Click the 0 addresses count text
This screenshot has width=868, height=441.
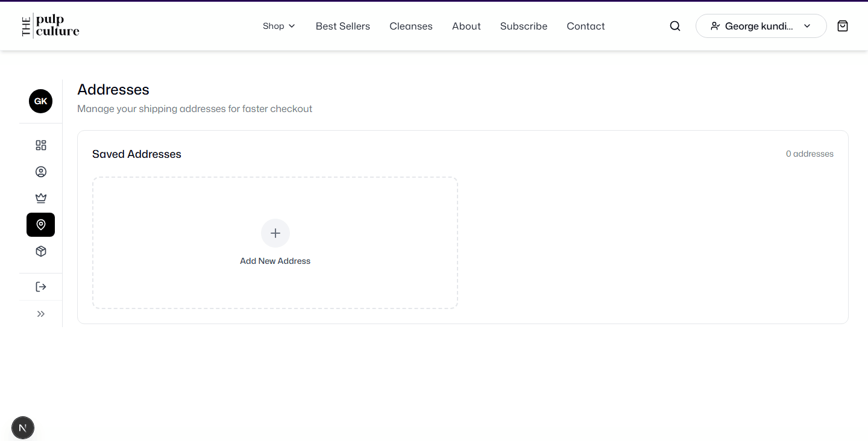[810, 154]
